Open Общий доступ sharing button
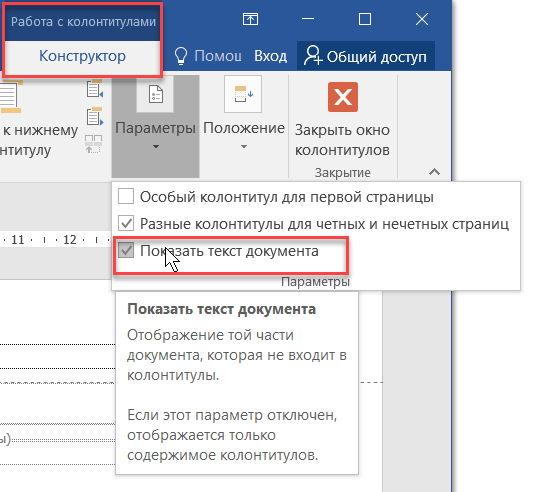Image resolution: width=554 pixels, height=492 pixels. click(365, 57)
